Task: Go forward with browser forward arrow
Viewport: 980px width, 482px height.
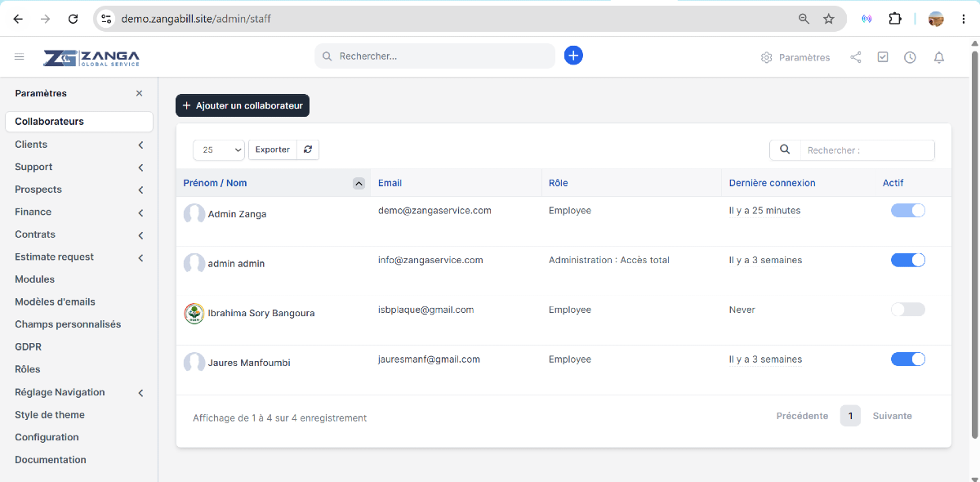Action: point(45,18)
